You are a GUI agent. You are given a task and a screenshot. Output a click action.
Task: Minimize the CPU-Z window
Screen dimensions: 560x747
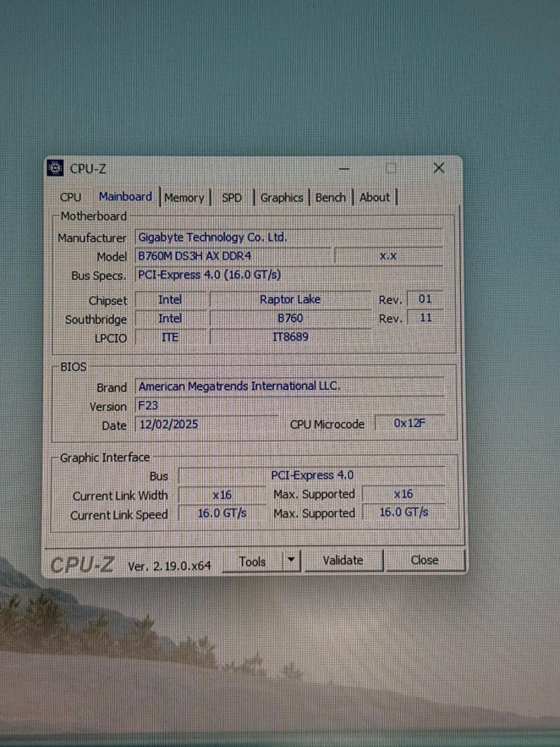344,169
